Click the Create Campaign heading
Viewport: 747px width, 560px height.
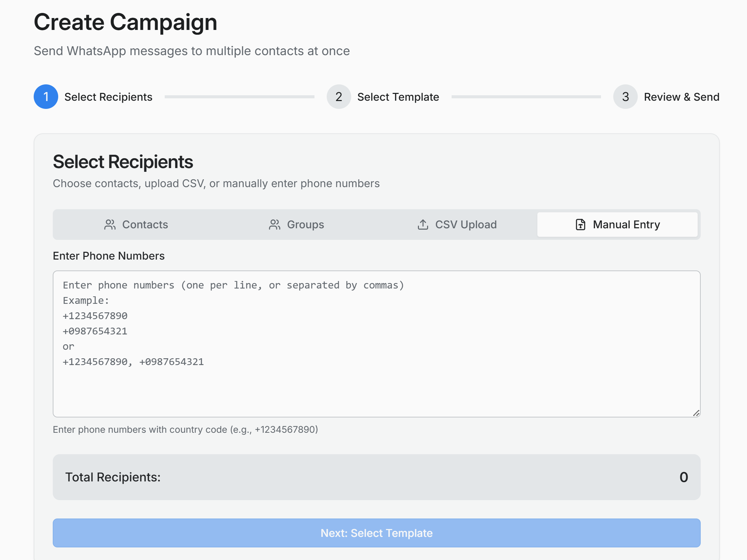tap(126, 22)
